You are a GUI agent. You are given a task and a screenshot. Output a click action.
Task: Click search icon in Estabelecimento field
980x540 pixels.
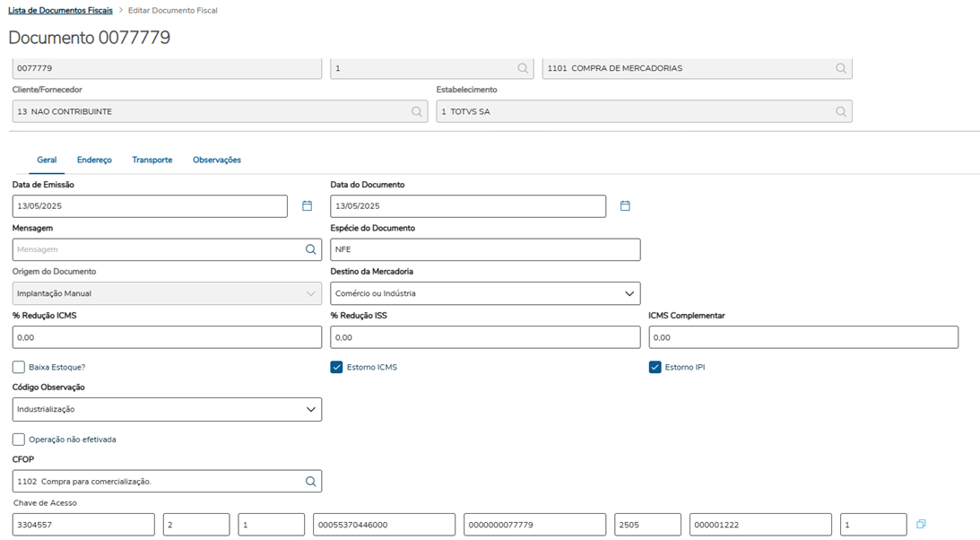tap(841, 112)
